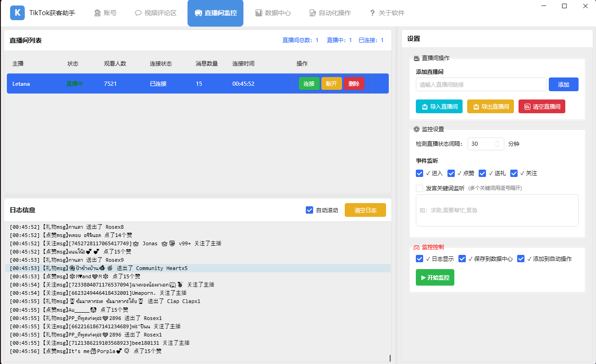Image resolution: width=596 pixels, height=364 pixels.
Task: Select the log line with Clap Clapx1
Action: coord(105,301)
